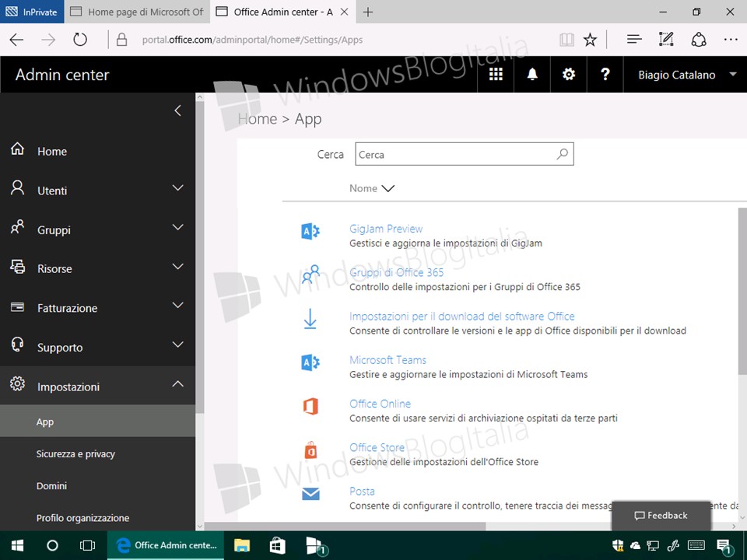747x560 pixels.
Task: Open Task View on taskbar
Action: (88, 545)
